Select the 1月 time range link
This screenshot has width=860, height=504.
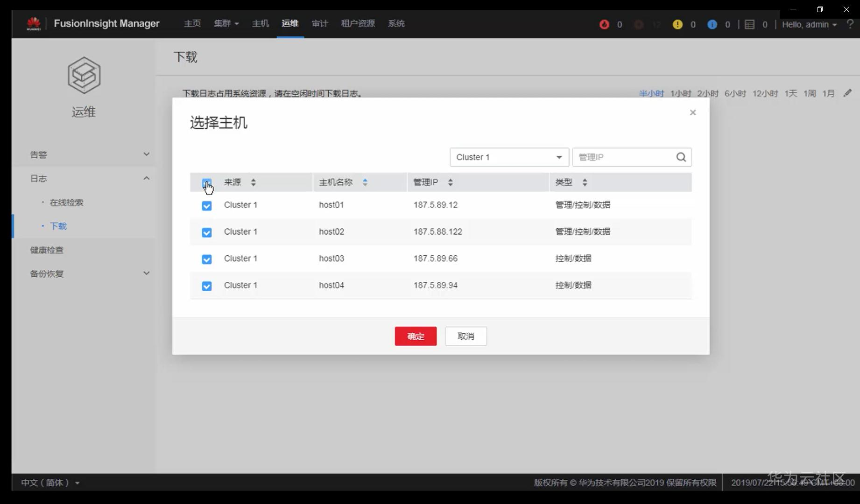[829, 93]
